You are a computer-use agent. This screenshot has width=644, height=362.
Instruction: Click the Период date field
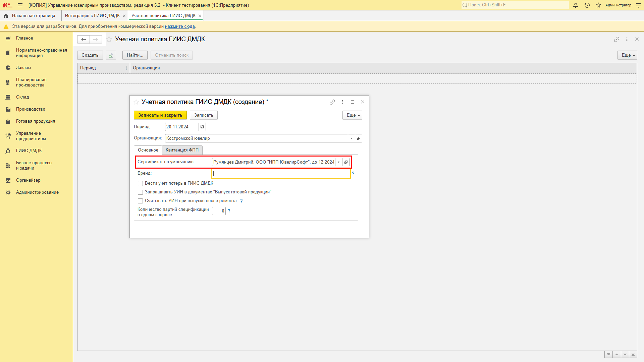point(182,127)
